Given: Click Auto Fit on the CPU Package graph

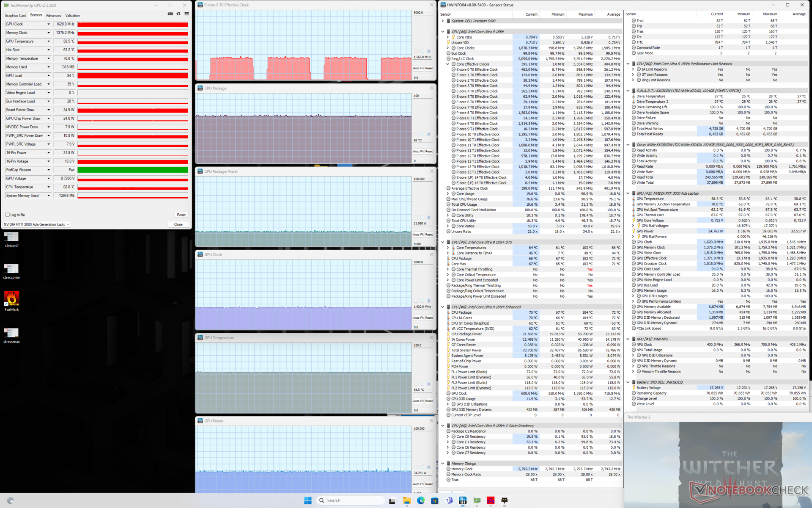Looking at the screenshot, I should click(x=418, y=151).
